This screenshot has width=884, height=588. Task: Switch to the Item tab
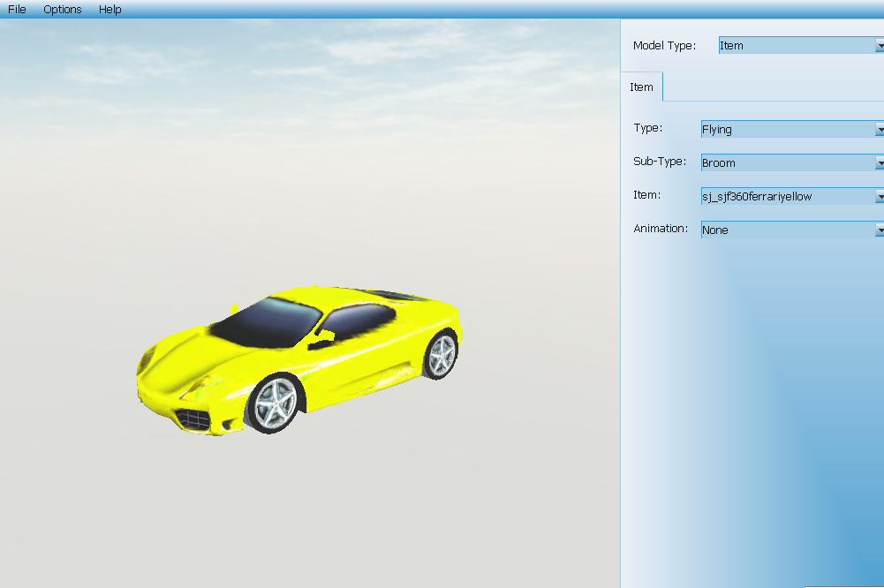click(x=642, y=87)
